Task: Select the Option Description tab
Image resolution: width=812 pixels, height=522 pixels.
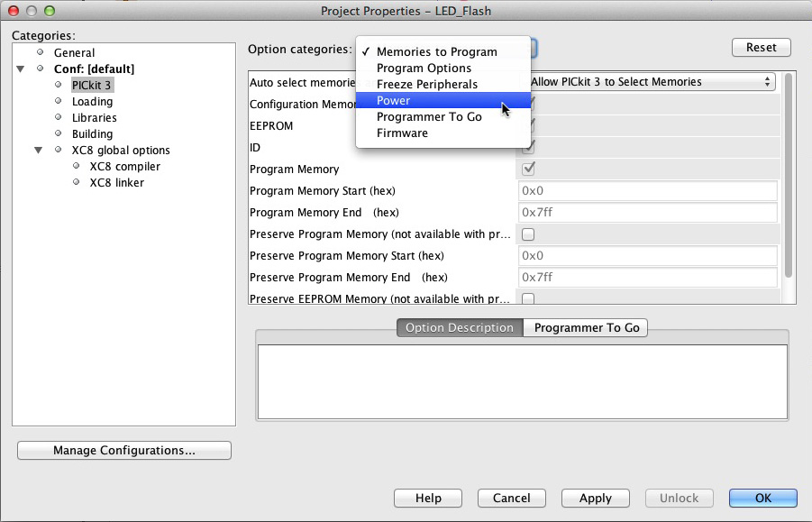Action: (x=460, y=328)
